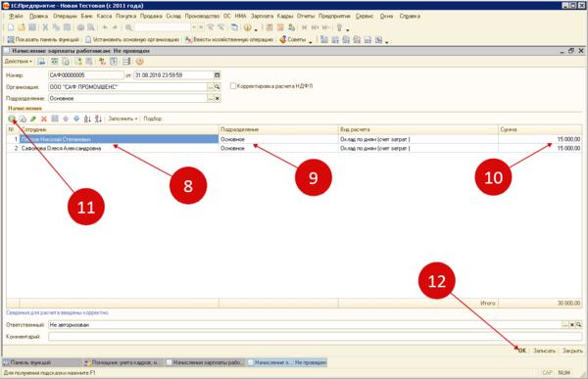Image resolution: width=588 pixels, height=379 pixels.
Task: Click the Сумма column header
Action: click(x=540, y=129)
